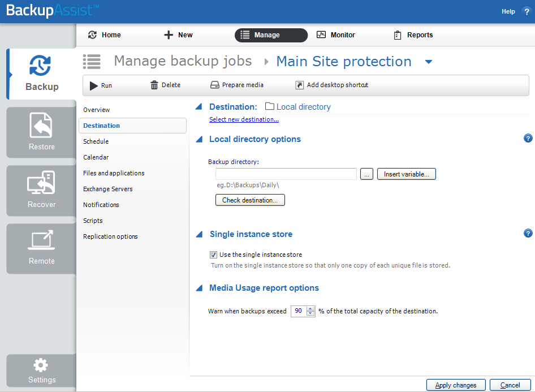Open the New tab
Screen dimensions: 535x392
178,35
